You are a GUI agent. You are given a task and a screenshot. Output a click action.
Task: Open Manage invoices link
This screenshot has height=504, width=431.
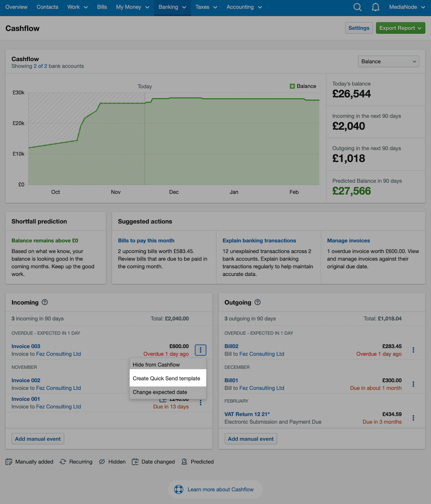point(348,241)
